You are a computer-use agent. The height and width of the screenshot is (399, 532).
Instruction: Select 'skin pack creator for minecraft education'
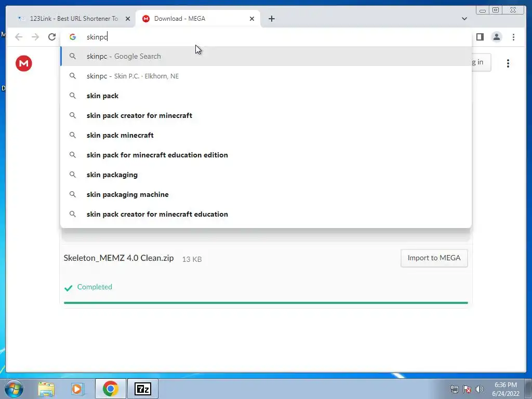click(266, 214)
